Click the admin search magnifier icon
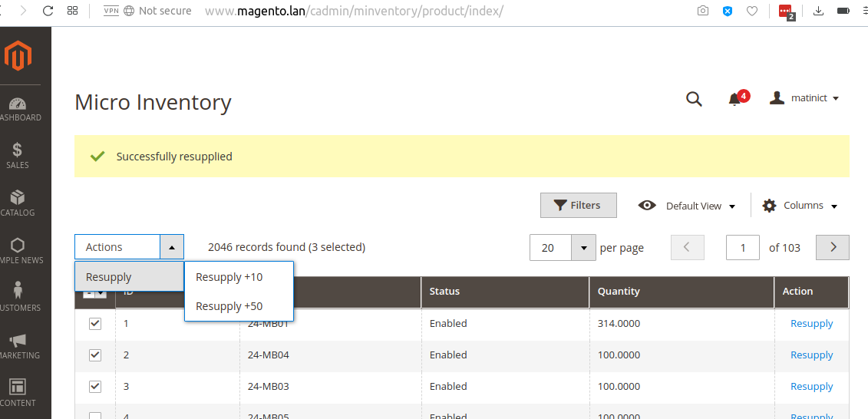The image size is (868, 419). [x=694, y=99]
